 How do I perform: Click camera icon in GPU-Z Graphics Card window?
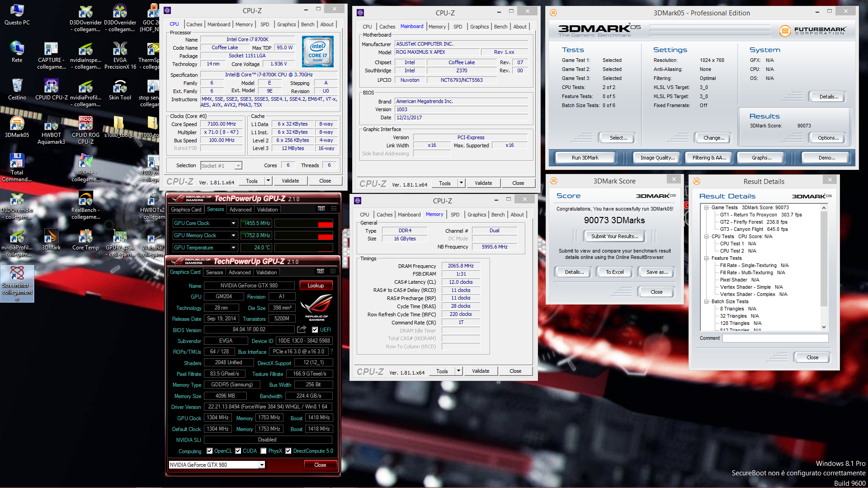point(321,271)
